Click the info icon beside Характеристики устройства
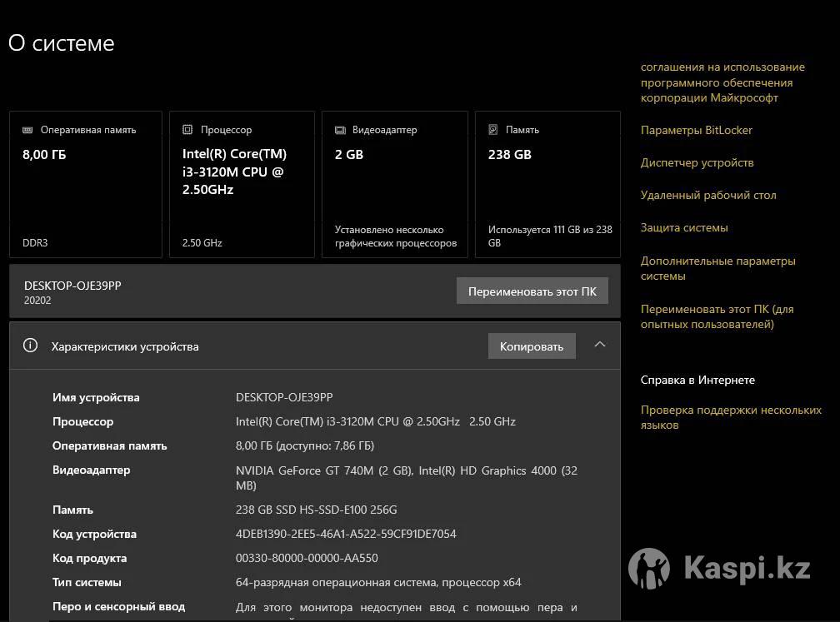This screenshot has width=840, height=622. click(x=31, y=346)
